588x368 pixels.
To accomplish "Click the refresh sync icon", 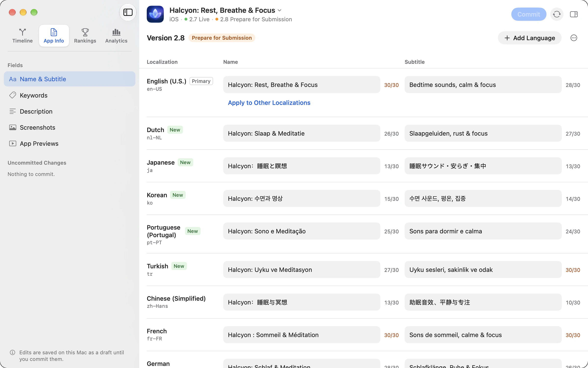I will click(x=557, y=14).
